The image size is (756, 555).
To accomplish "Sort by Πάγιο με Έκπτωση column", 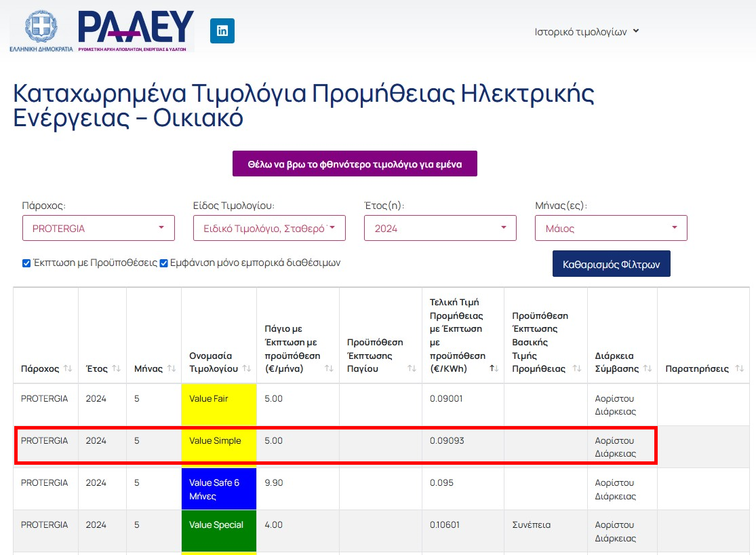I will [x=329, y=368].
